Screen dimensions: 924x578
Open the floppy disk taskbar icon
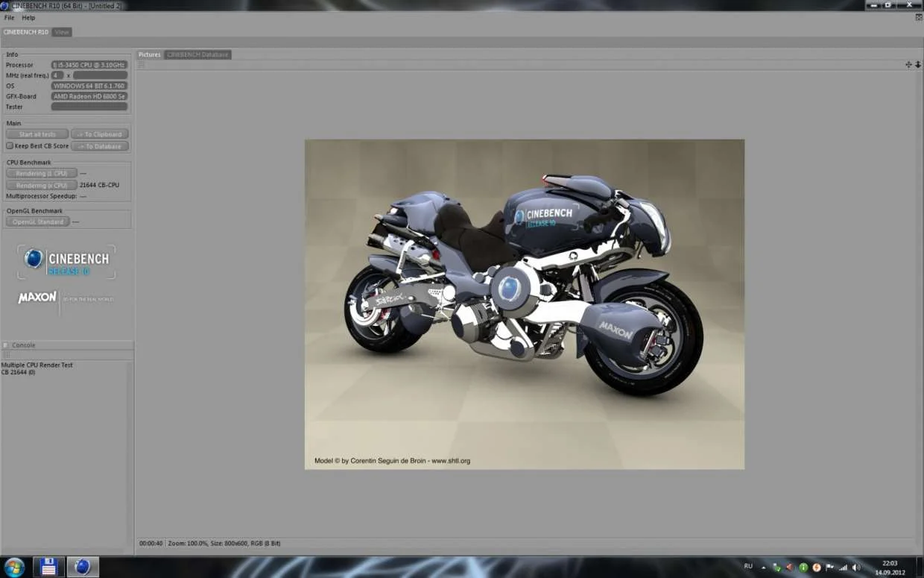tap(49, 567)
